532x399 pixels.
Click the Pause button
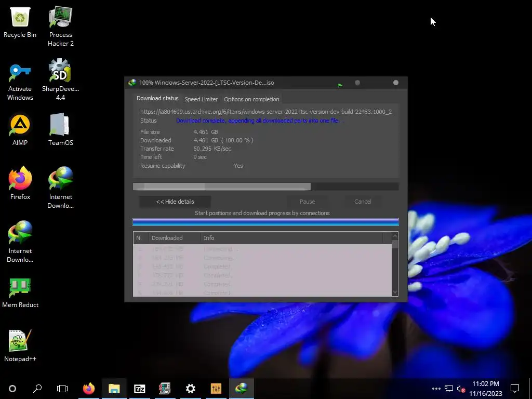coord(307,202)
